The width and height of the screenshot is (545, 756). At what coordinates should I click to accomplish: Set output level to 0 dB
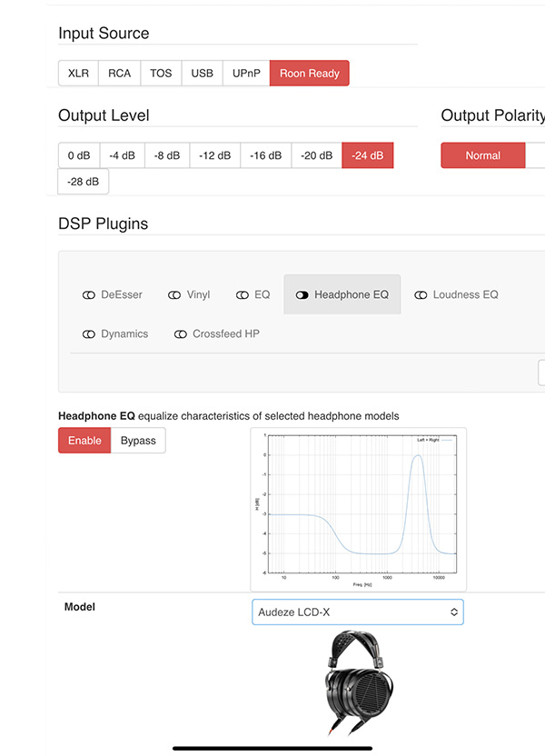click(78, 155)
